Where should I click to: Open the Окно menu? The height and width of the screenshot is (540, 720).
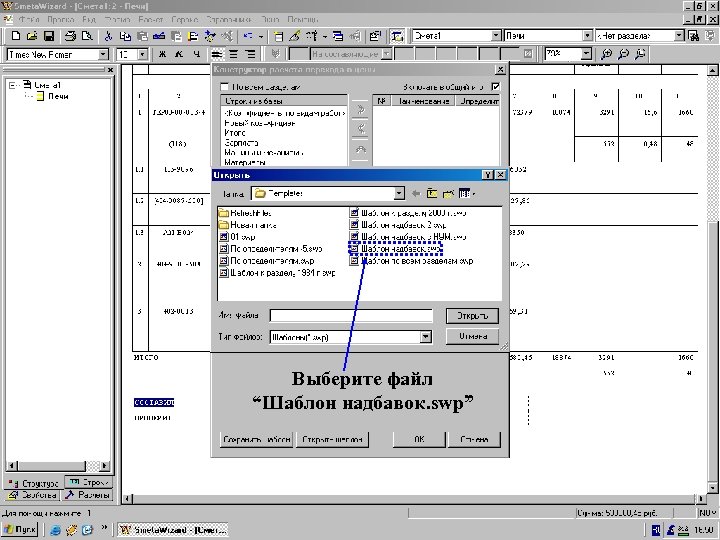(x=270, y=19)
